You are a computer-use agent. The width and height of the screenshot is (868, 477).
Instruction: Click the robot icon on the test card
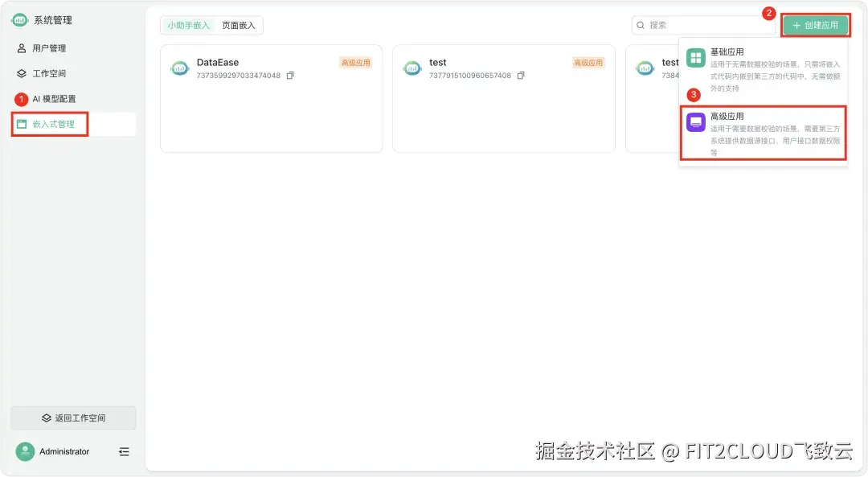[x=412, y=68]
